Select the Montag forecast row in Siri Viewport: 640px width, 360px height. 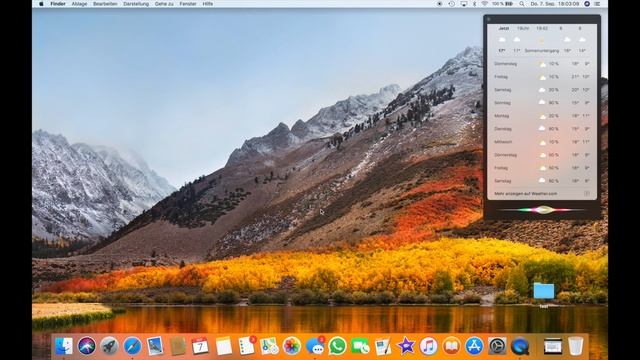542,116
